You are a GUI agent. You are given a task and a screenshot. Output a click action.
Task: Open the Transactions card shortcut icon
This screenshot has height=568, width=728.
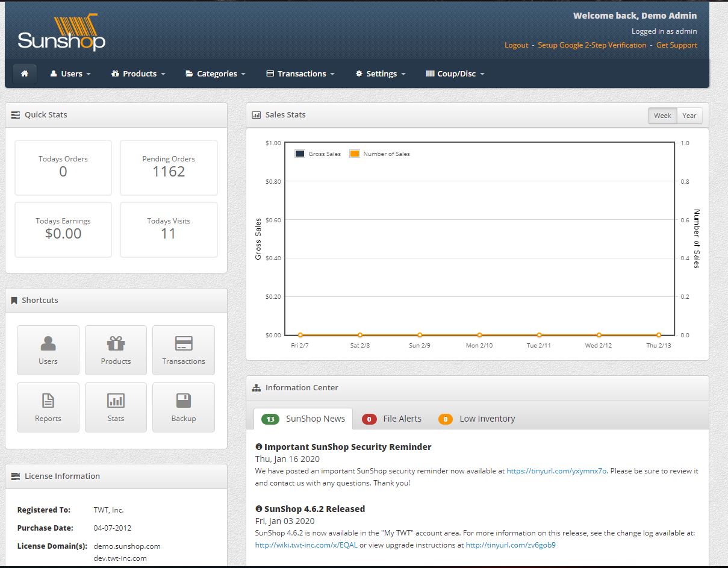(184, 350)
